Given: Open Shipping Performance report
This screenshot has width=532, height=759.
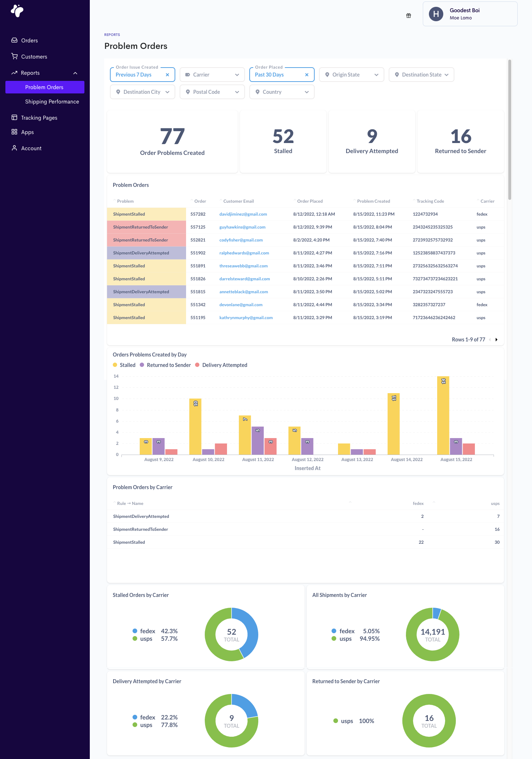Looking at the screenshot, I should tap(52, 102).
